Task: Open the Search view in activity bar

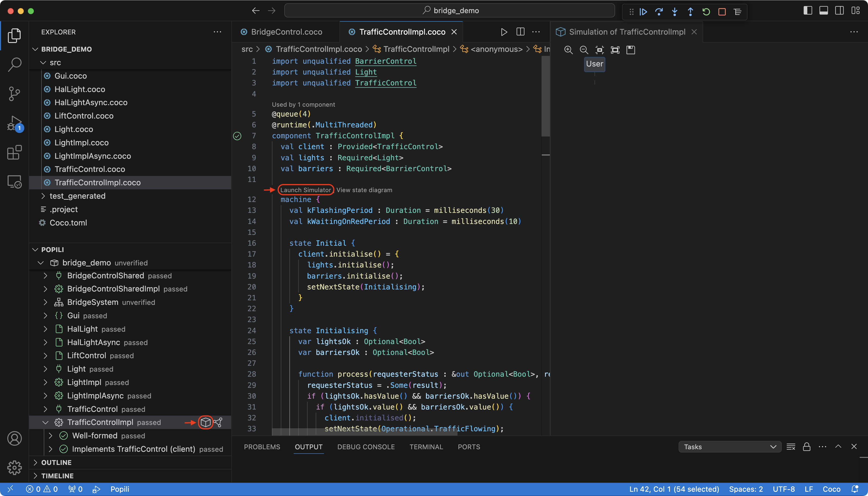Action: tap(14, 64)
